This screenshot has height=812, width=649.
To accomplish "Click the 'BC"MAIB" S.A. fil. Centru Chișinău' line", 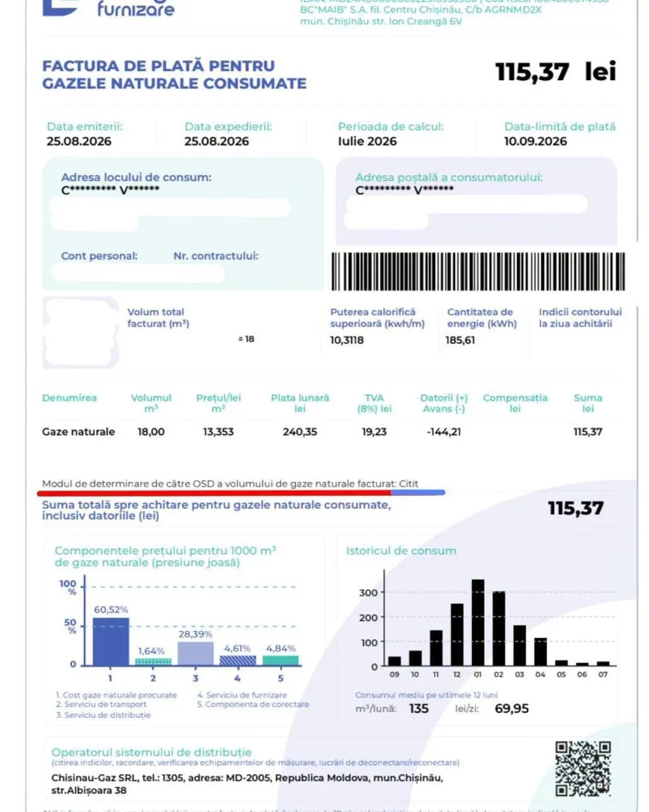I will 421,10.
